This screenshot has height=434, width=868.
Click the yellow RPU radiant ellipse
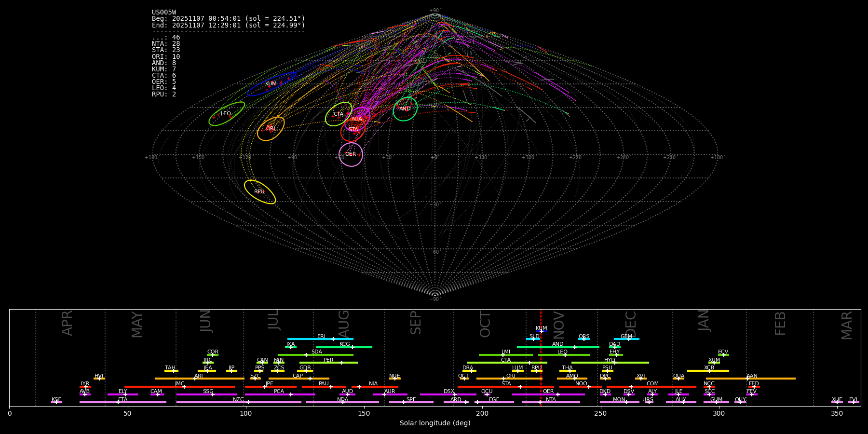tap(260, 192)
